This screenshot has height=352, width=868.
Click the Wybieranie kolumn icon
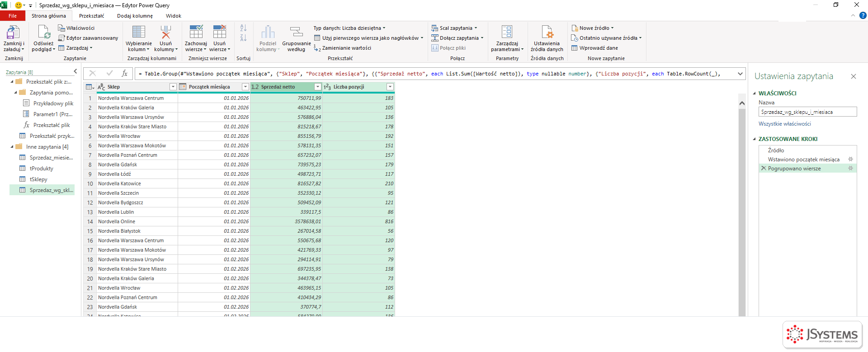tap(138, 33)
